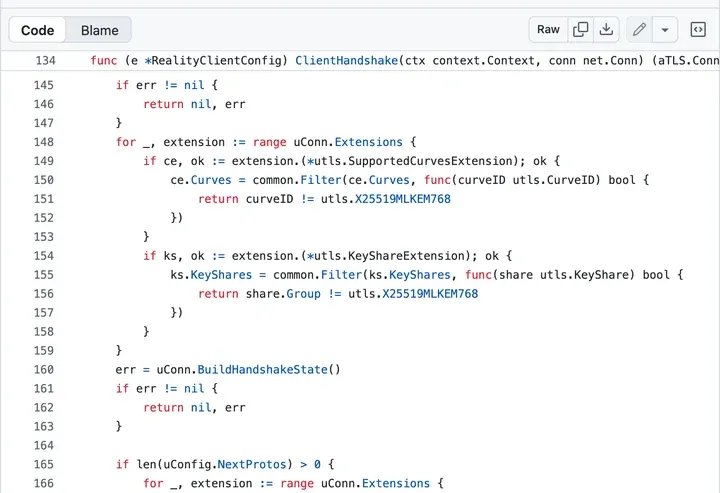Select line number 158
Viewport: 720px width, 493px height.
coord(44,331)
